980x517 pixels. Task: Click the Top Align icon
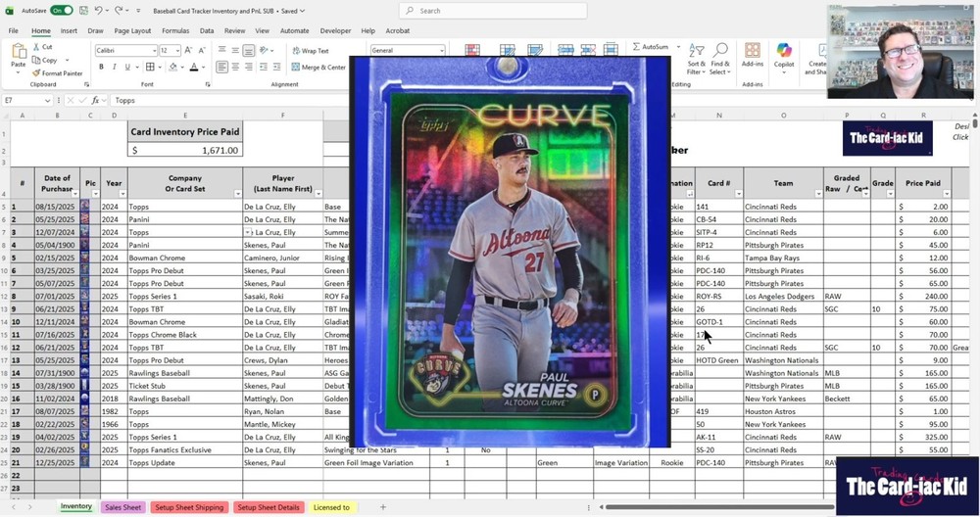pos(221,51)
